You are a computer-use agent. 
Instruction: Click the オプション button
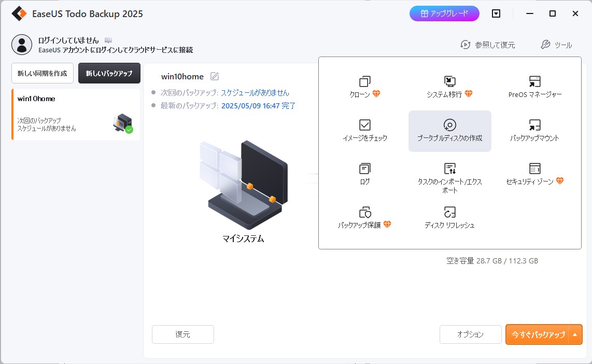[470, 334]
